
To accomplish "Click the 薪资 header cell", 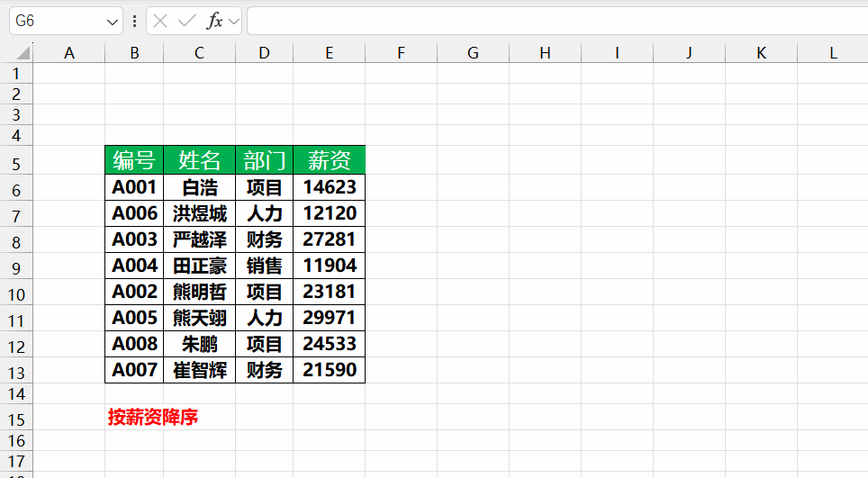I will point(330,160).
